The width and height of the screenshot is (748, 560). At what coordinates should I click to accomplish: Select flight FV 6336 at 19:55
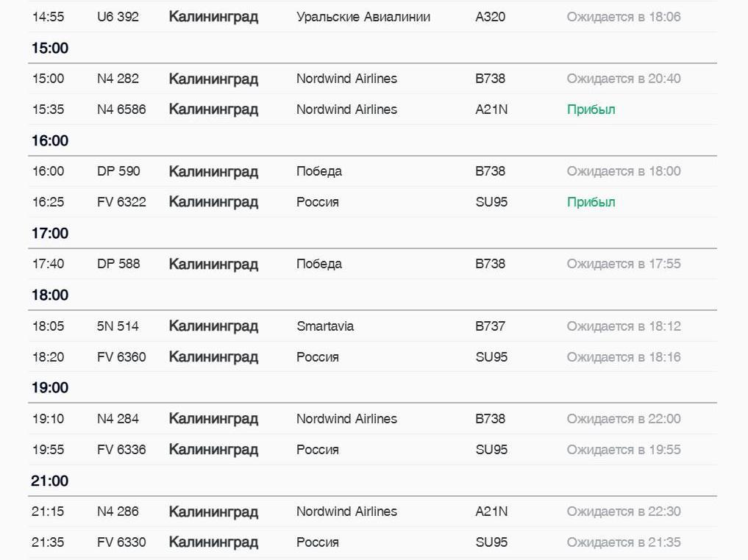(x=372, y=450)
